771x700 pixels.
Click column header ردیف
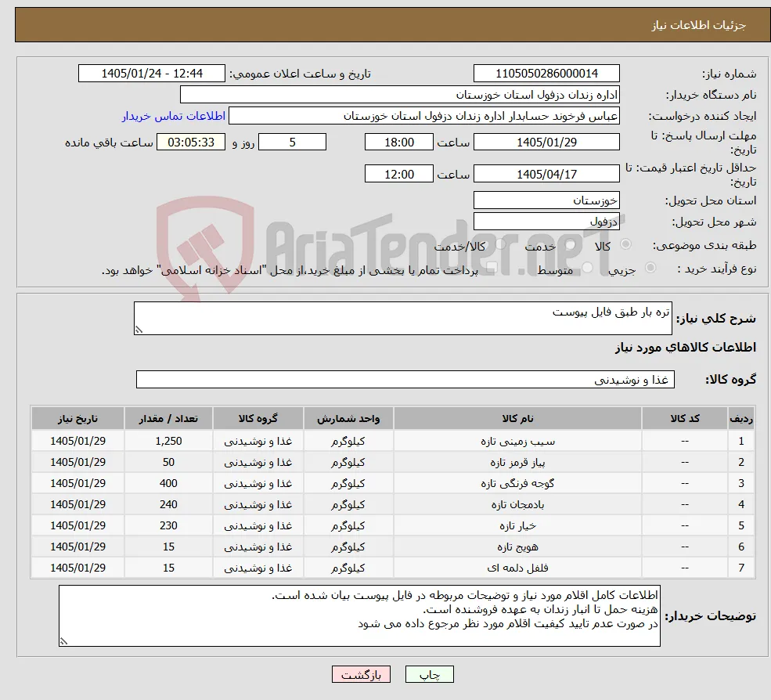[741, 419]
